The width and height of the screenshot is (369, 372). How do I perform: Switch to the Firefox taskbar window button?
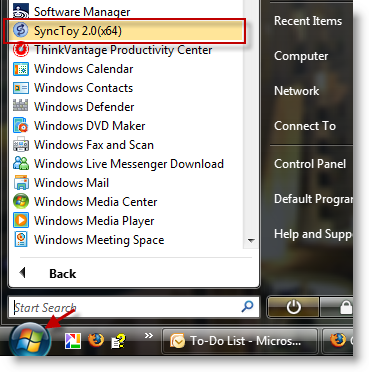pyautogui.click(x=337, y=341)
